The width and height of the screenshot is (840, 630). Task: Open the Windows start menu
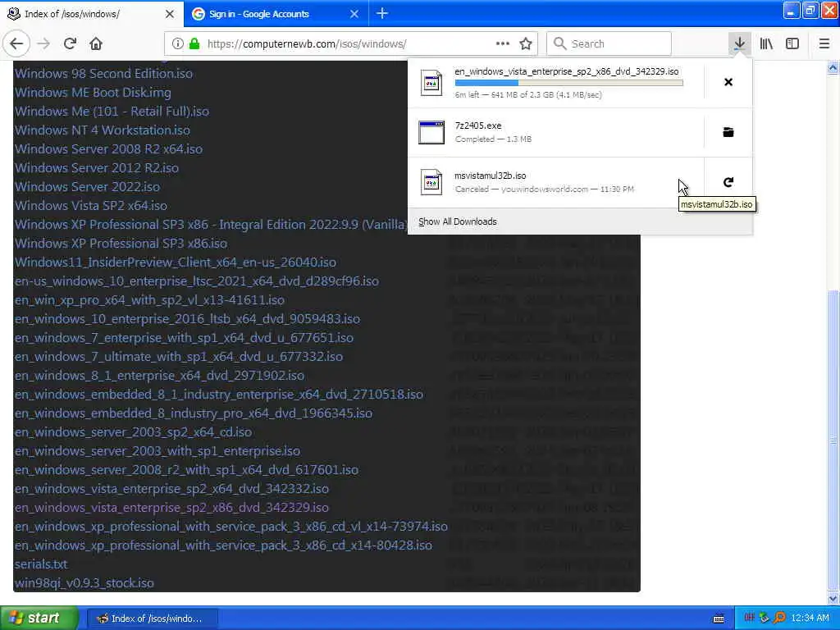coord(39,618)
